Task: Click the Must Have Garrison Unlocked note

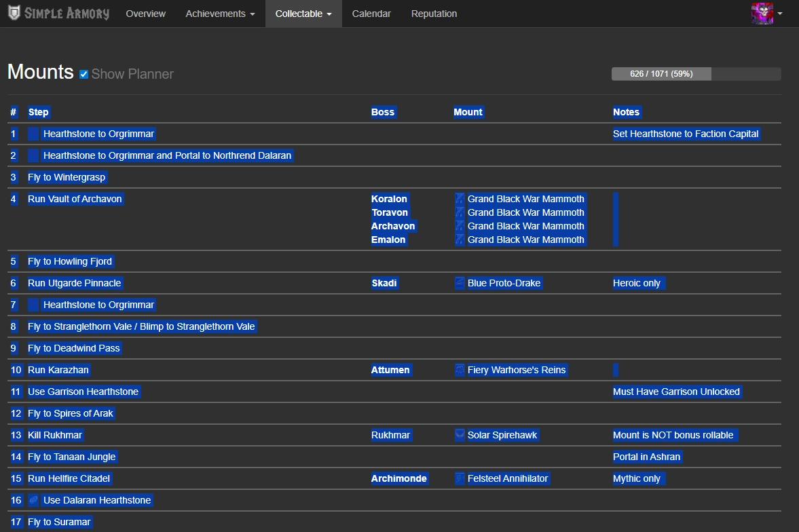Action: click(x=676, y=392)
